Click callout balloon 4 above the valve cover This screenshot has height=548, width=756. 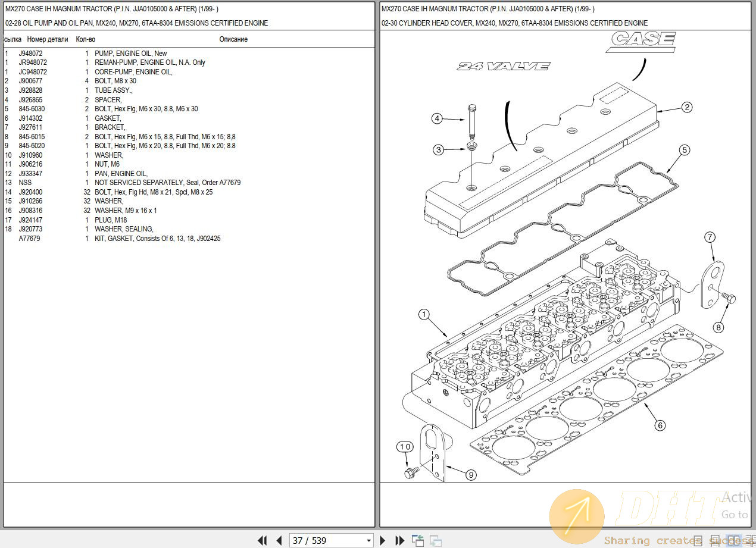(x=437, y=118)
